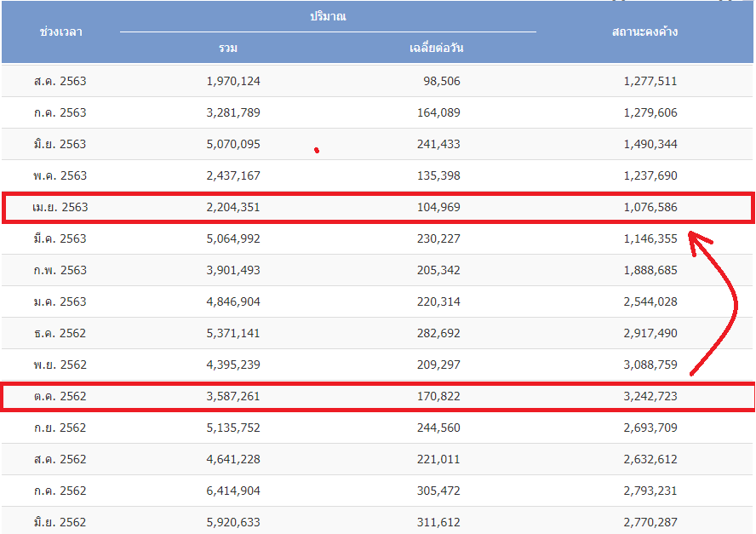The image size is (756, 534).
Task: Click the ปริมาณ header label
Action: point(328,16)
